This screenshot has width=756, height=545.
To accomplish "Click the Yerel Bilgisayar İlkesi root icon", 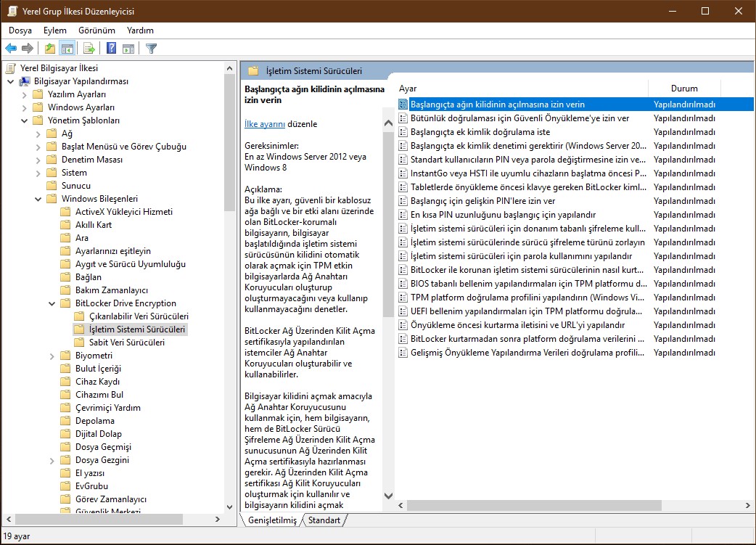I will click(x=11, y=68).
